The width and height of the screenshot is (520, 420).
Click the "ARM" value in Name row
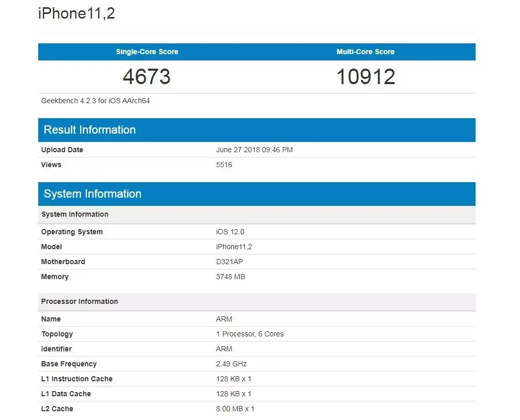click(x=224, y=319)
